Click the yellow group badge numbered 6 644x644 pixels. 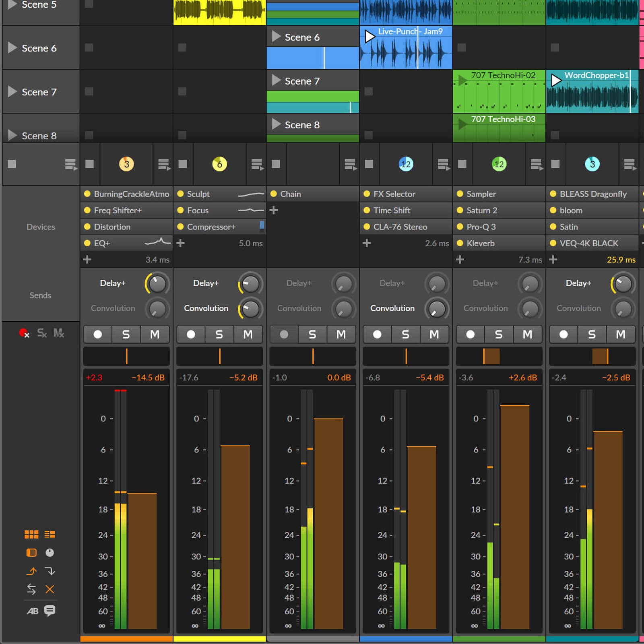(x=220, y=164)
